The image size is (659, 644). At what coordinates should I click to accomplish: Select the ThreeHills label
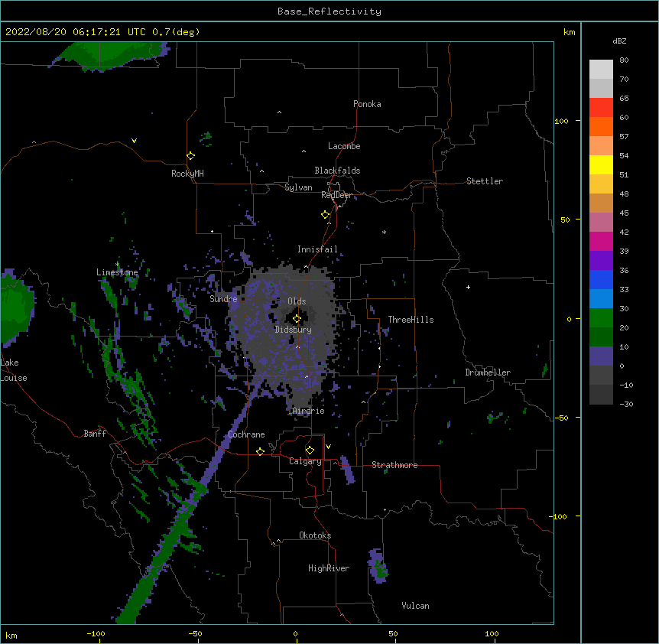coord(411,320)
